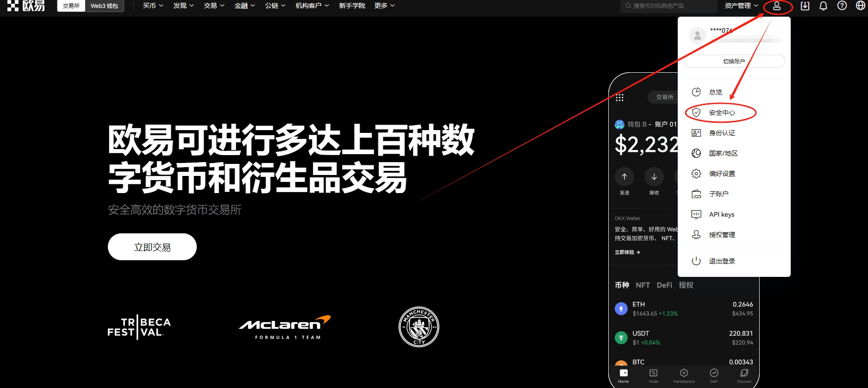Click the USDT coin icon

pos(621,338)
